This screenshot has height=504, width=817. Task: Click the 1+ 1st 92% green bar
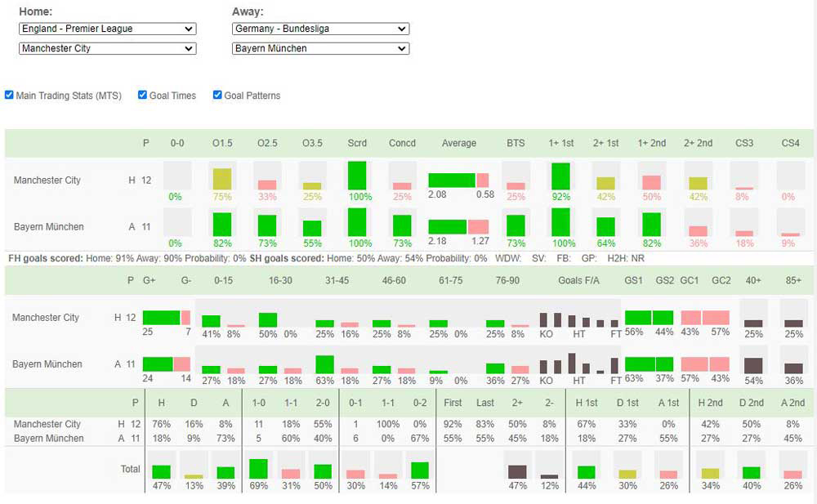tap(560, 174)
